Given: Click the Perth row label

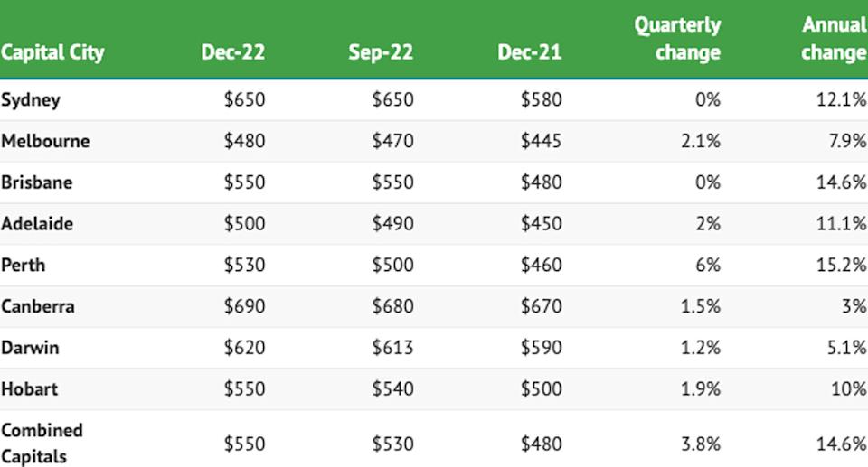Looking at the screenshot, I should [23, 266].
